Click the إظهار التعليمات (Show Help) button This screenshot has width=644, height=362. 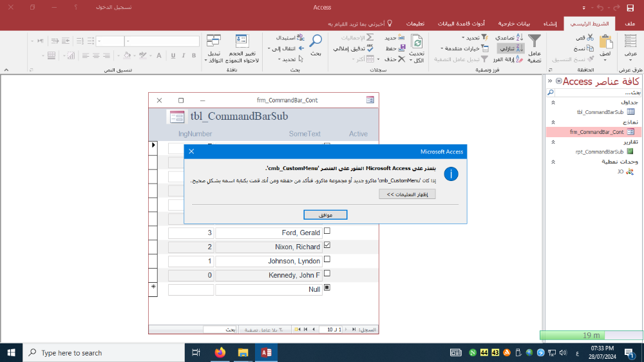pyautogui.click(x=407, y=195)
